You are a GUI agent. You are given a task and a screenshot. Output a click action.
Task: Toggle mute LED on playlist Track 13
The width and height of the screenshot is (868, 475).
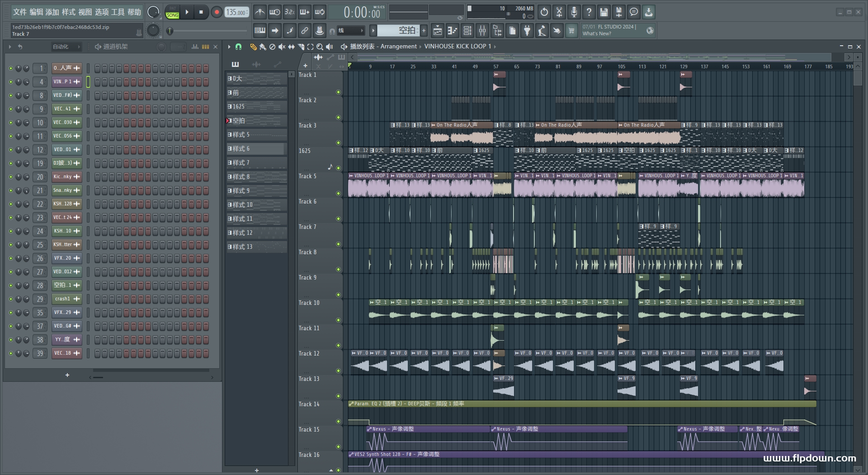tap(338, 396)
